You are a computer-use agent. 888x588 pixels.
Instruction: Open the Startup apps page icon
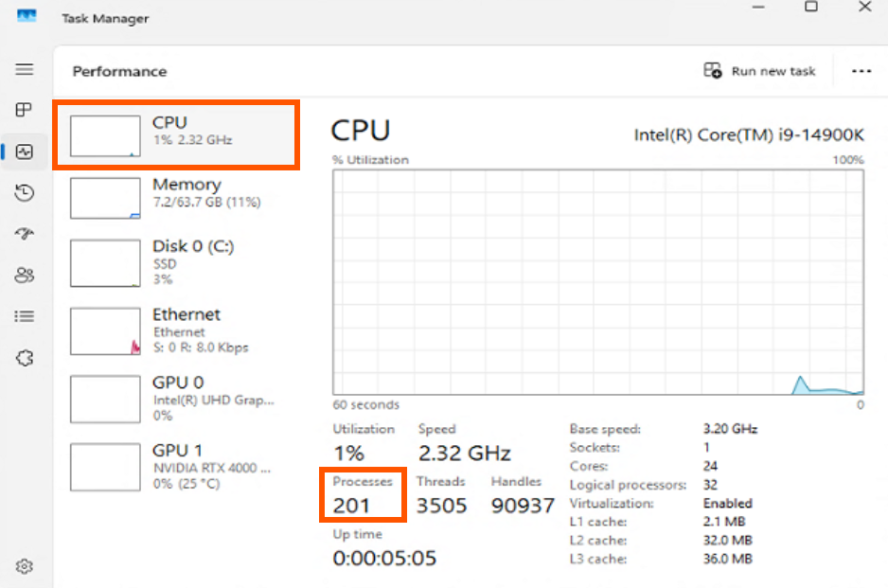click(x=24, y=233)
